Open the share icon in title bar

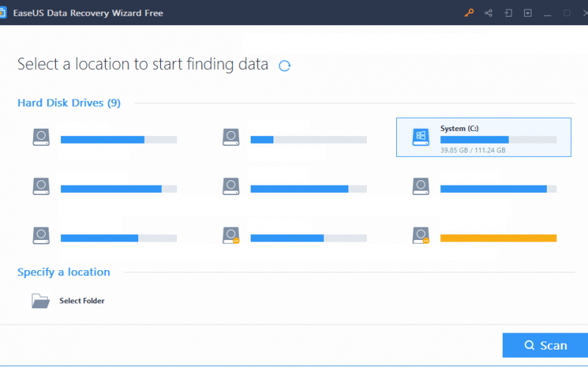488,13
